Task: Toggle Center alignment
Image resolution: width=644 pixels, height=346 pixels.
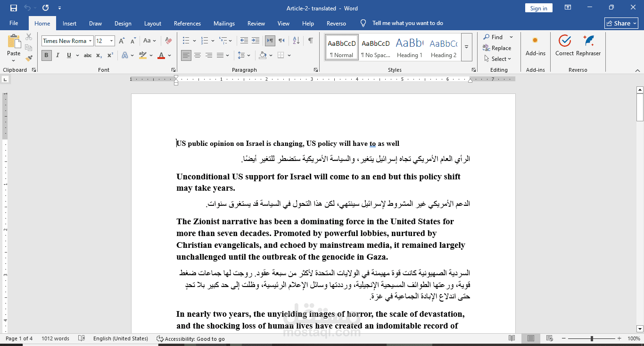Action: click(198, 55)
